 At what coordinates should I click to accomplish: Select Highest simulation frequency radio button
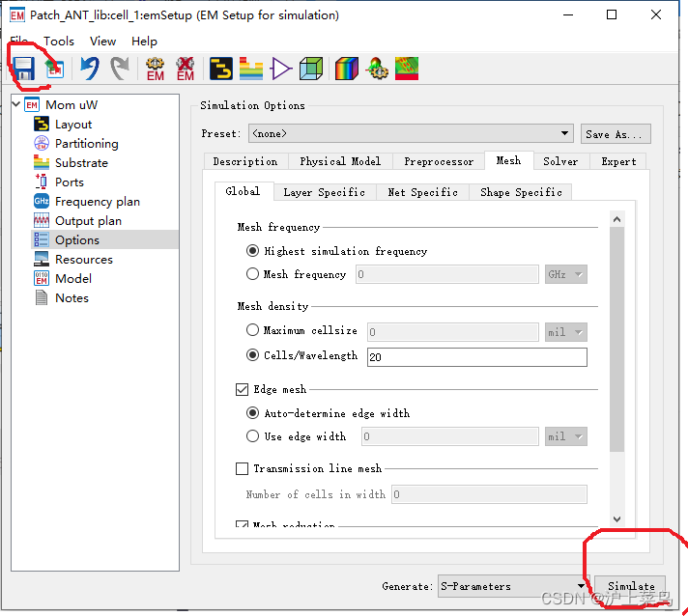click(252, 251)
